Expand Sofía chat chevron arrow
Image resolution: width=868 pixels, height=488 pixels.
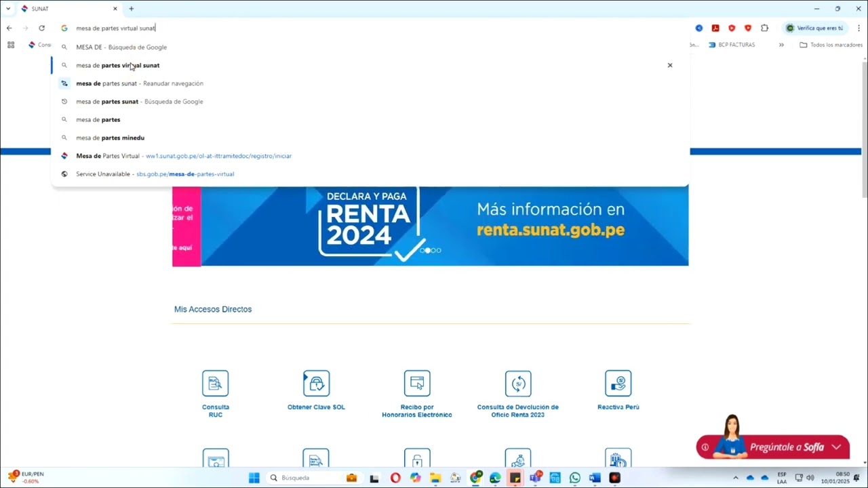(836, 447)
